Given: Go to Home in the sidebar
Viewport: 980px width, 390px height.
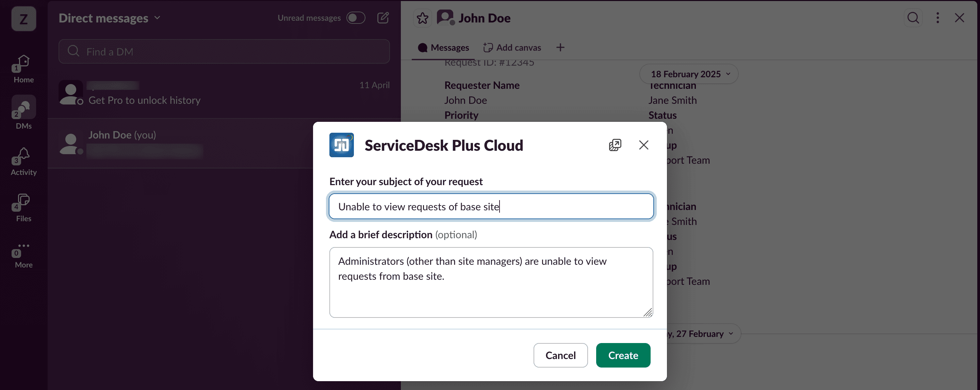Looking at the screenshot, I should 23,68.
